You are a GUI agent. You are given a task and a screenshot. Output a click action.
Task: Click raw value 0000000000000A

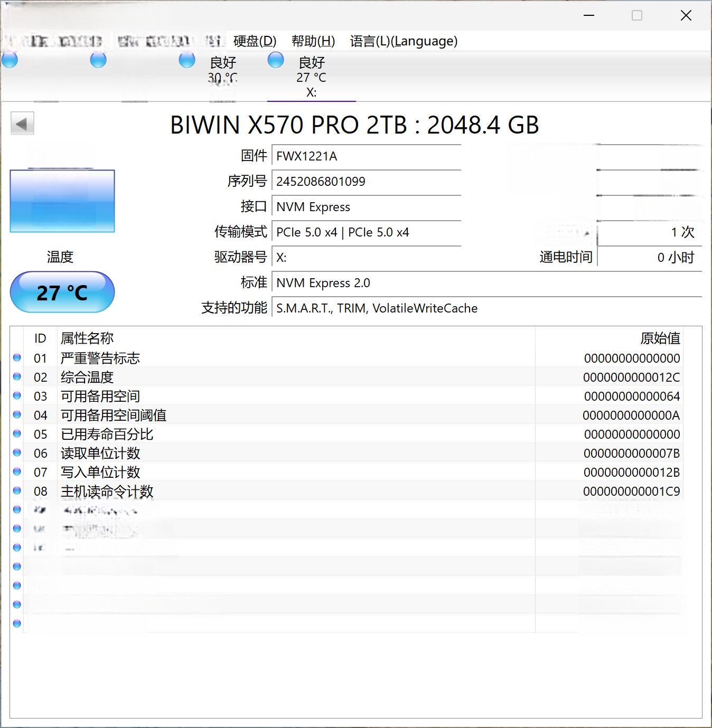coord(632,415)
